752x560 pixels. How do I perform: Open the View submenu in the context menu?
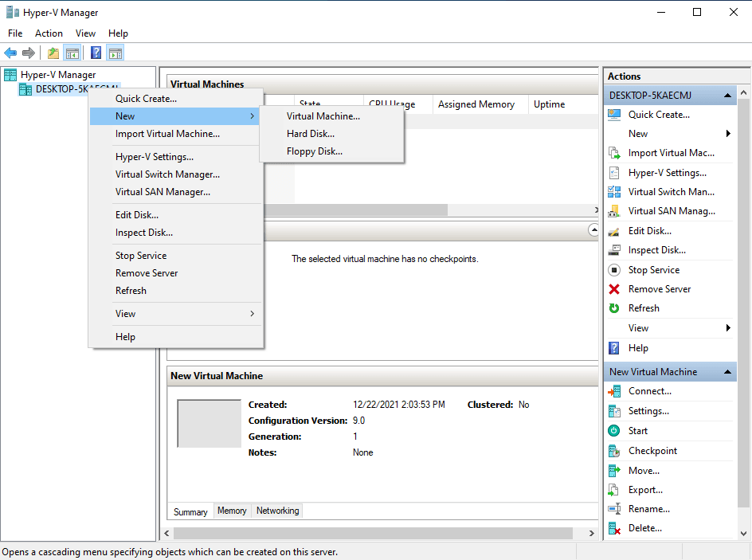176,314
